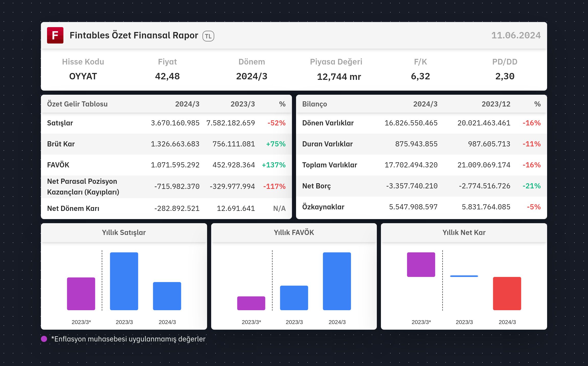Click the 2024/3 bar in Yıllık Satışlar
Image resolution: width=588 pixels, height=366 pixels.
coord(167,296)
